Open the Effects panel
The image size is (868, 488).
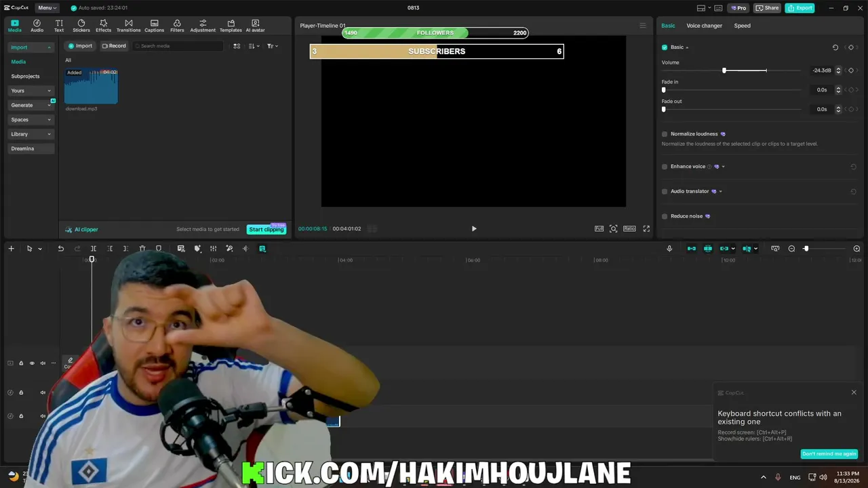click(x=103, y=26)
